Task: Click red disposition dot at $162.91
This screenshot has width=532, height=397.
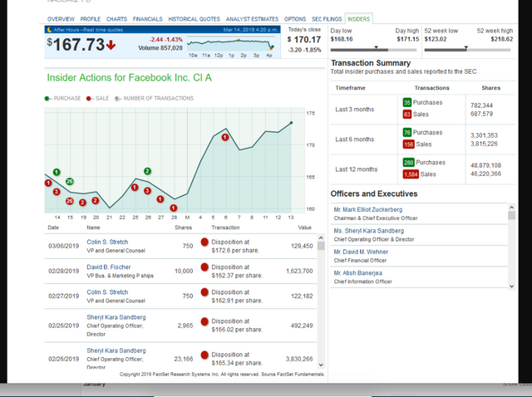Action: click(x=204, y=292)
